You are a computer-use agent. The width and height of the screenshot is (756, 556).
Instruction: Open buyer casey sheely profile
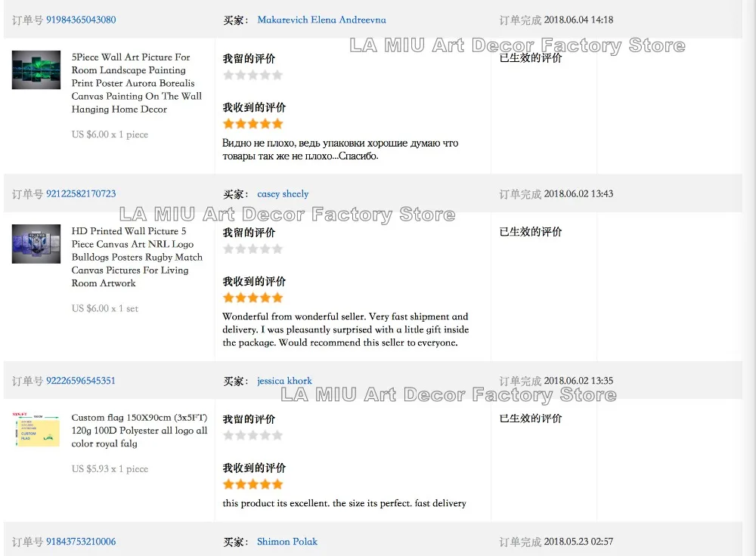(x=283, y=193)
